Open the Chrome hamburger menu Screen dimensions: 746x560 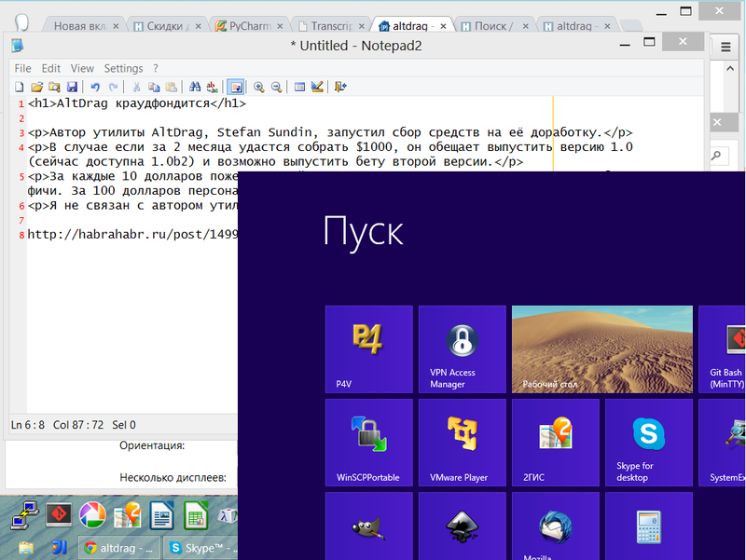(x=725, y=48)
